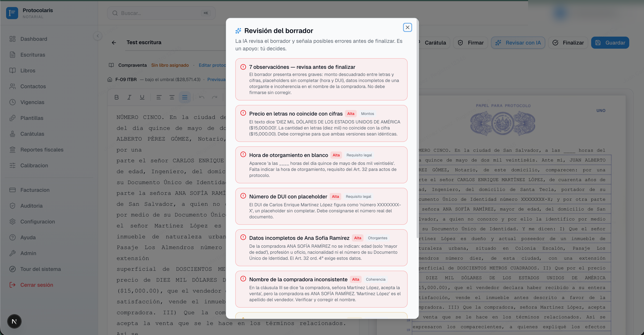Click the book icon next to Compraventa
The image size is (644, 335).
(111, 65)
